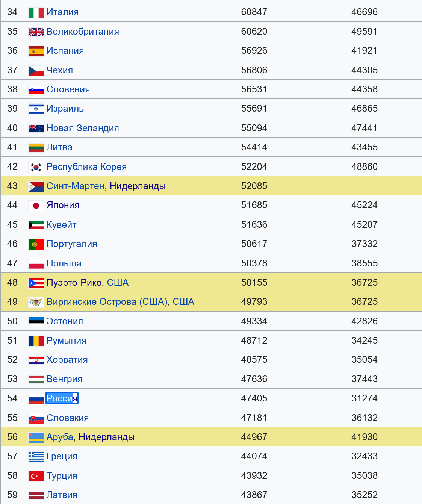Click the Portugal flag icon
422x504 pixels.
click(x=36, y=244)
